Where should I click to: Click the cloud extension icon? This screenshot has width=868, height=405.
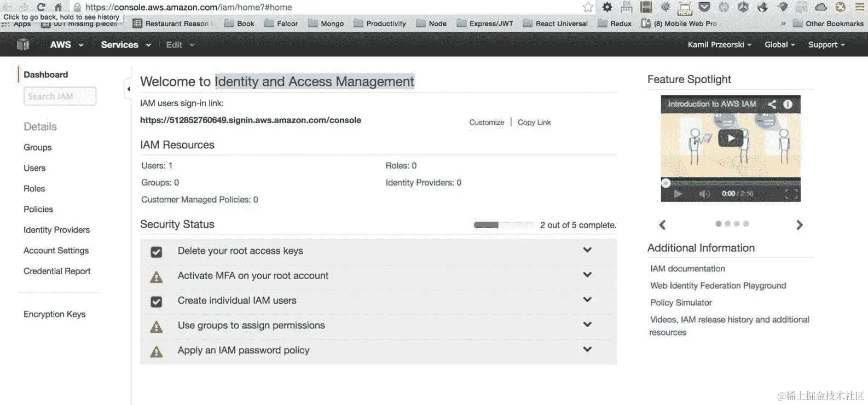[x=821, y=7]
